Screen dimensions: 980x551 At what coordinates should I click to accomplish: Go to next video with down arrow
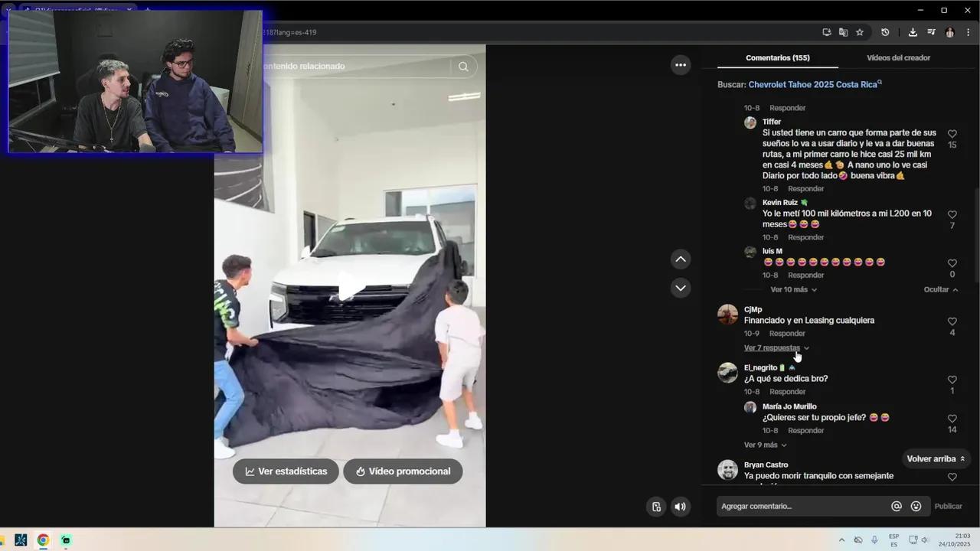click(x=681, y=288)
